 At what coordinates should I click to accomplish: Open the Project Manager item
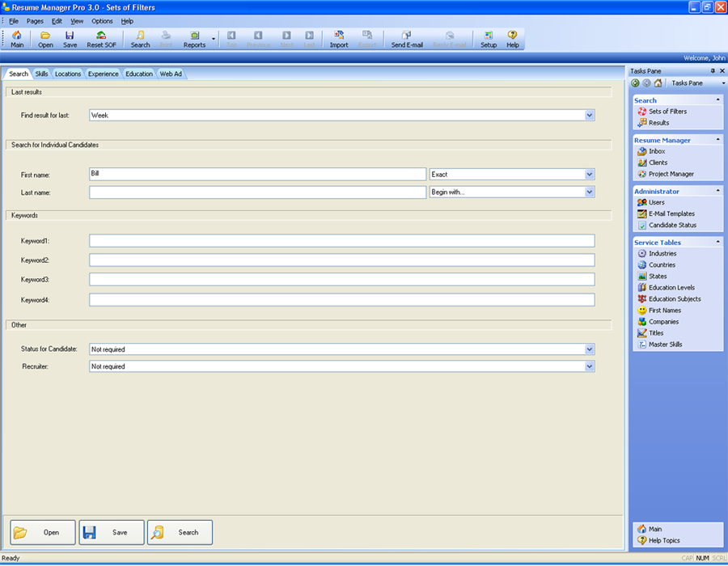click(x=666, y=174)
